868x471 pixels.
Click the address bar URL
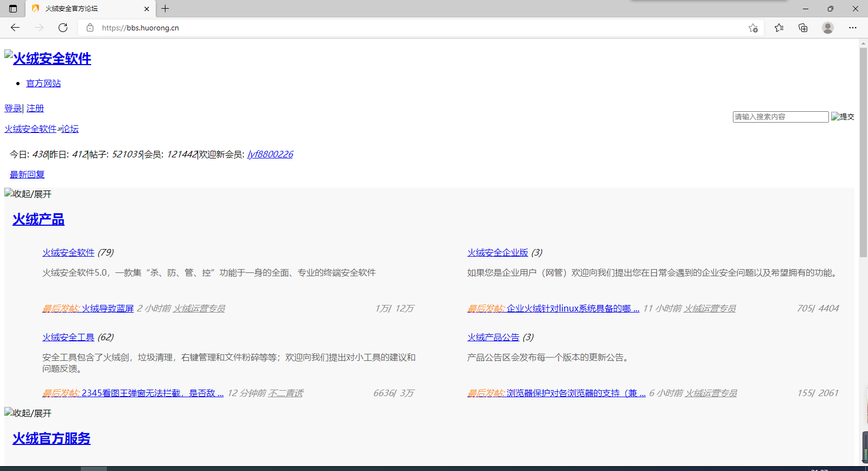click(x=141, y=28)
